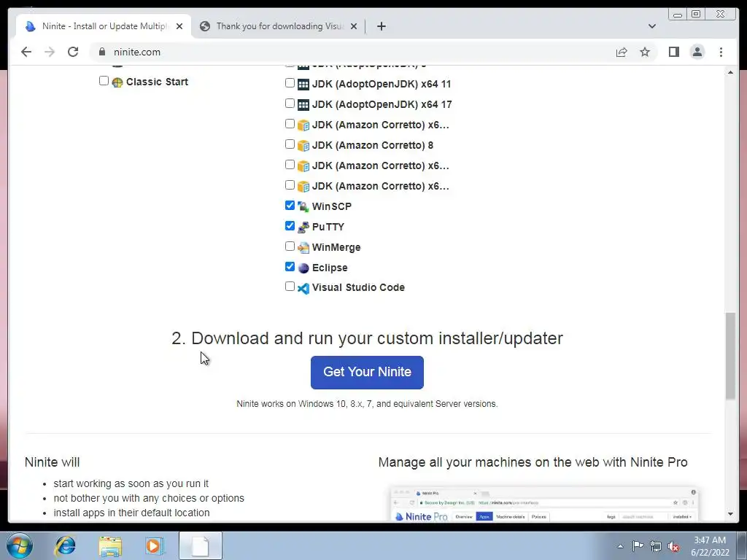
Task: Click the Ninite Pro screenshot thumbnail
Action: pyautogui.click(x=544, y=504)
